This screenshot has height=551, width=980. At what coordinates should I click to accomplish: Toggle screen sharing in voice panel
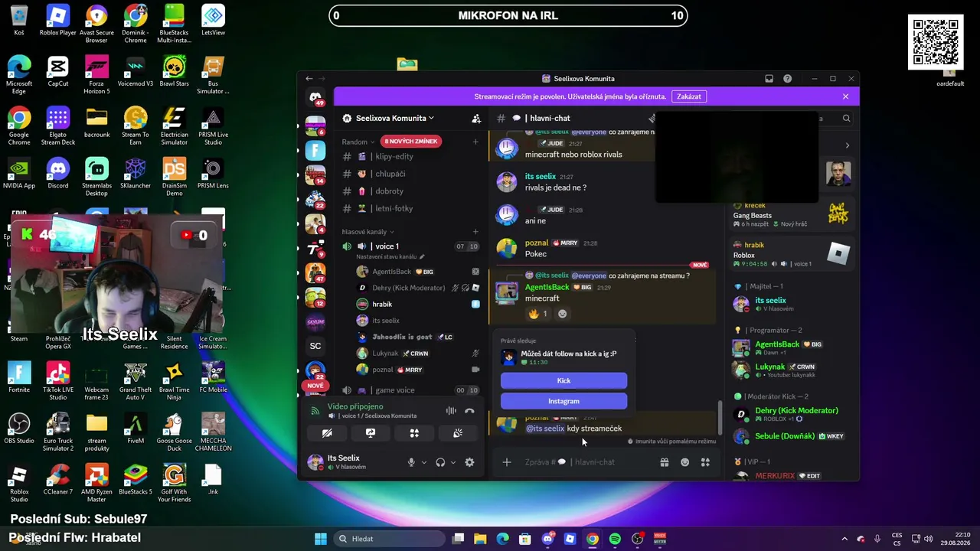[371, 433]
